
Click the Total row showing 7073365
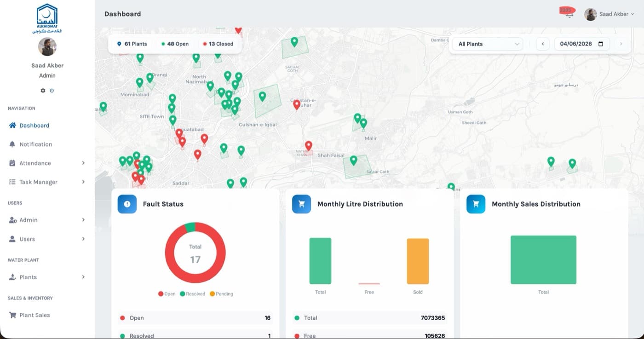click(369, 318)
